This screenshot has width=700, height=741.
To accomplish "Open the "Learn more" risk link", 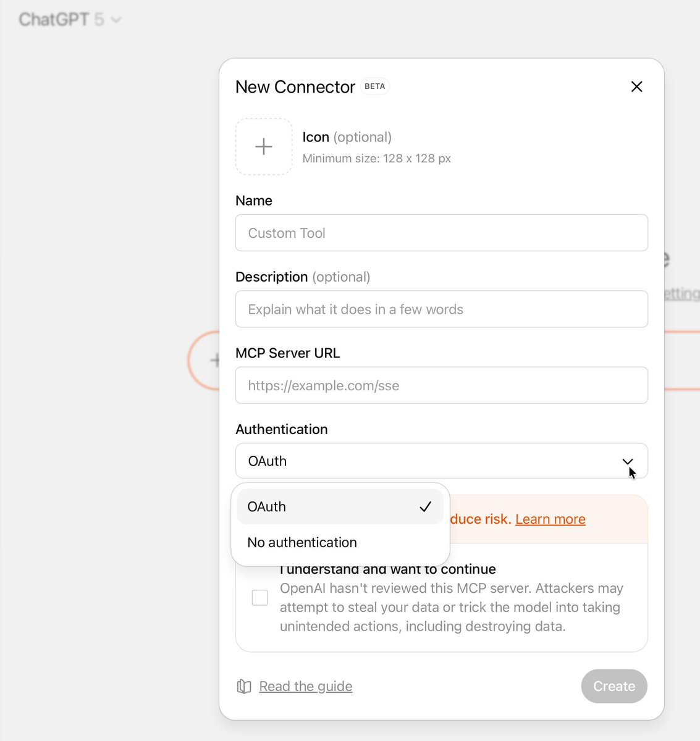I will pos(550,519).
